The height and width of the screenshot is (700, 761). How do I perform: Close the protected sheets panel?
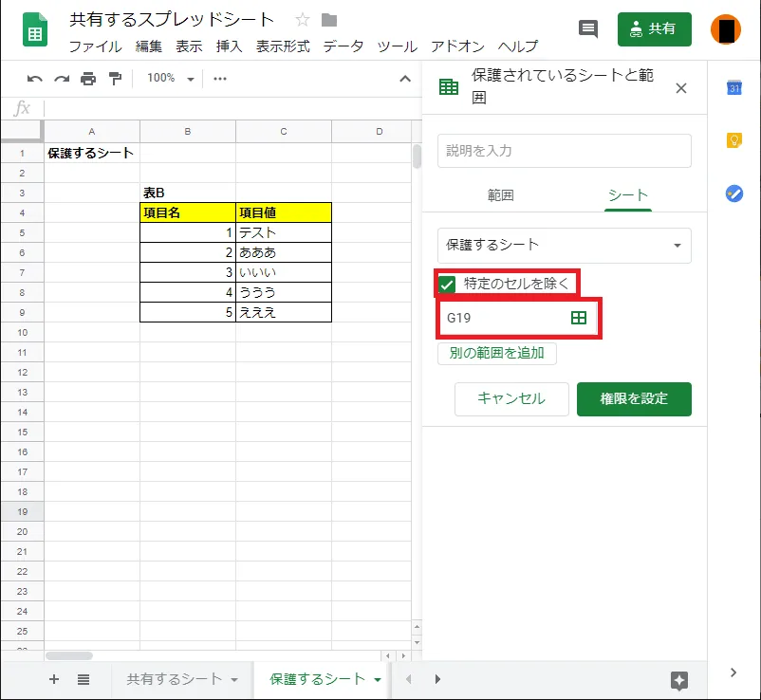point(681,88)
